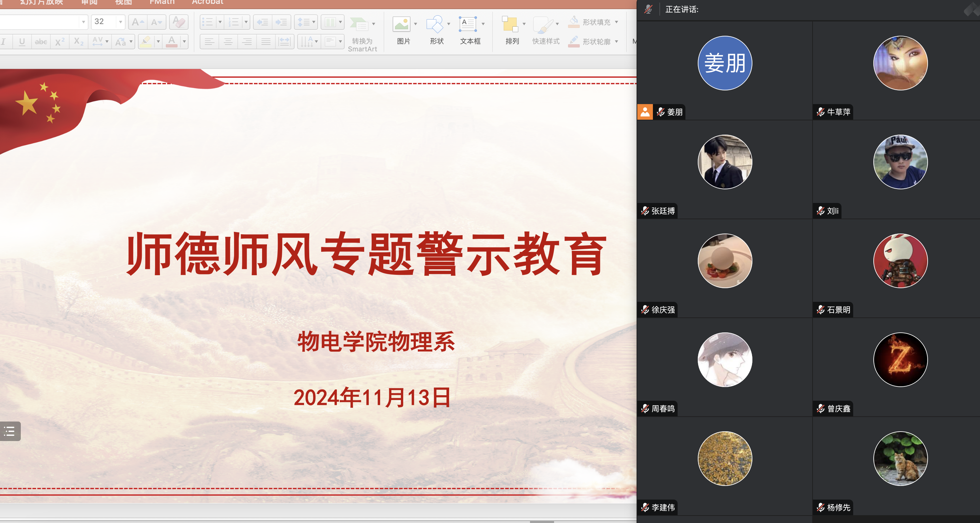Image resolution: width=980 pixels, height=523 pixels.
Task: Expand the bullet list style dropdown
Action: click(220, 22)
